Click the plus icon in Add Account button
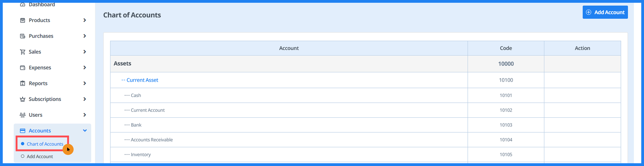This screenshot has width=644, height=166. click(x=589, y=12)
